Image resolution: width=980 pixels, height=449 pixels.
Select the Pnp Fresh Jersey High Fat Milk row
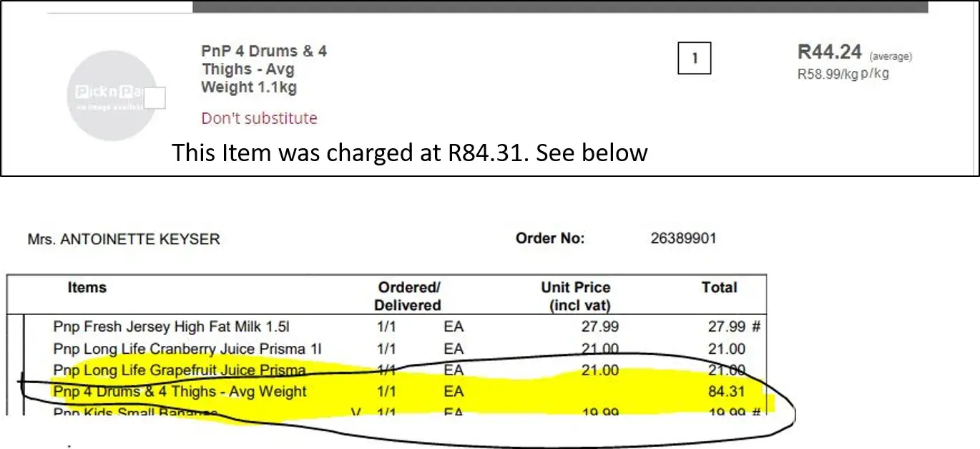(172, 327)
